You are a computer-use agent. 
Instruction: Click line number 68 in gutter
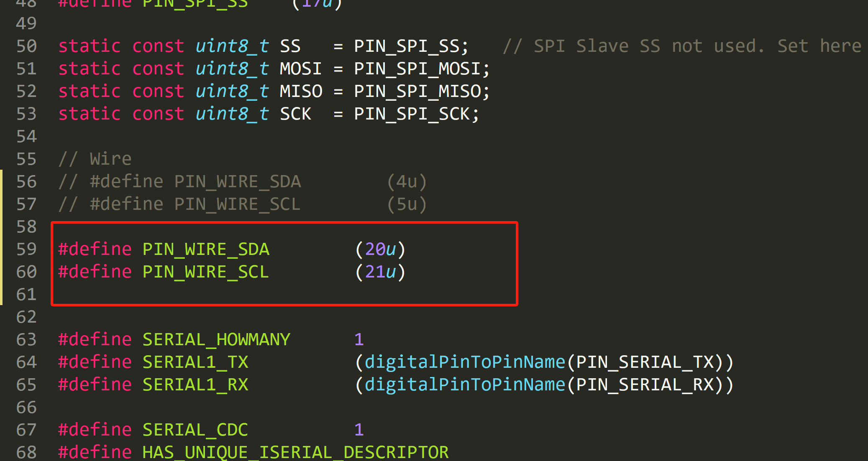point(26,452)
